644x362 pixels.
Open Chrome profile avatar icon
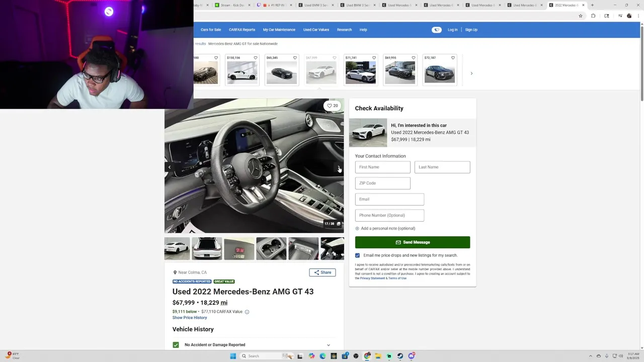[x=629, y=16]
